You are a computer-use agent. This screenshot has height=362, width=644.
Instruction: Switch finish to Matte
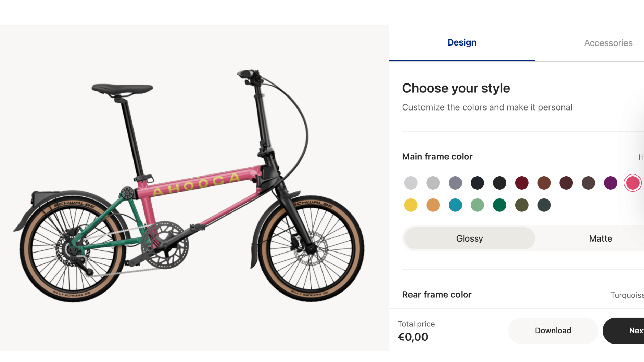601,238
